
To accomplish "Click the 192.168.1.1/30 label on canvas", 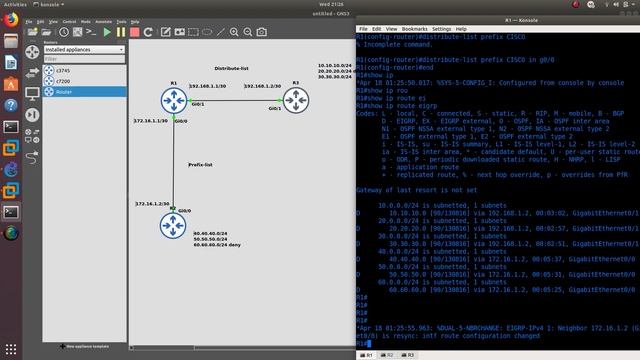I will pyautogui.click(x=208, y=86).
